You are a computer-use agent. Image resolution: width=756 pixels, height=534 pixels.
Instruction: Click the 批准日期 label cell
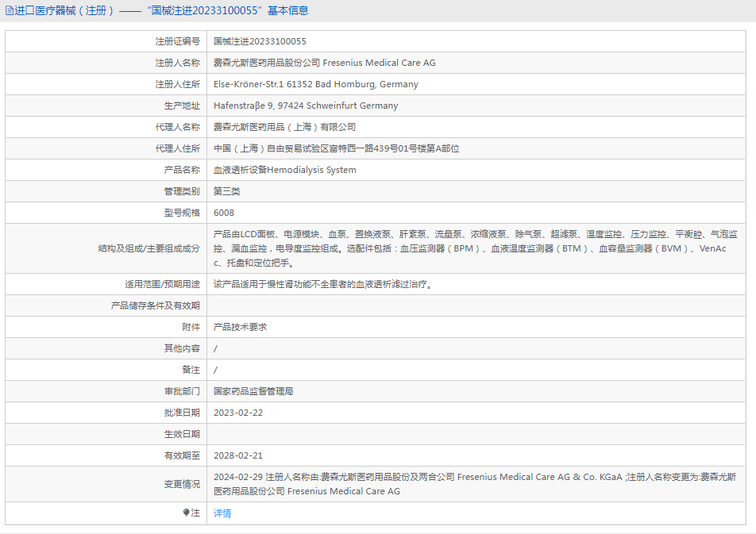pyautogui.click(x=106, y=413)
